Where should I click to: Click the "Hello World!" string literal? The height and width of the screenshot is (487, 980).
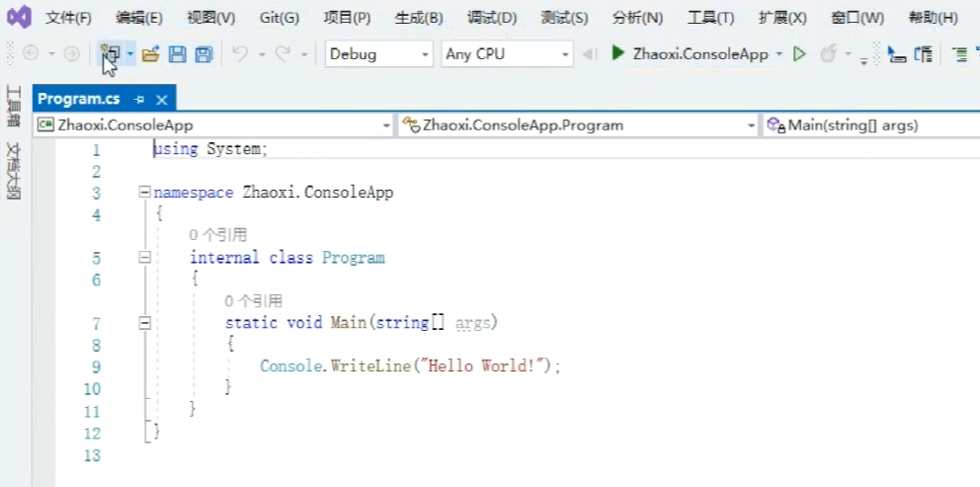[482, 366]
